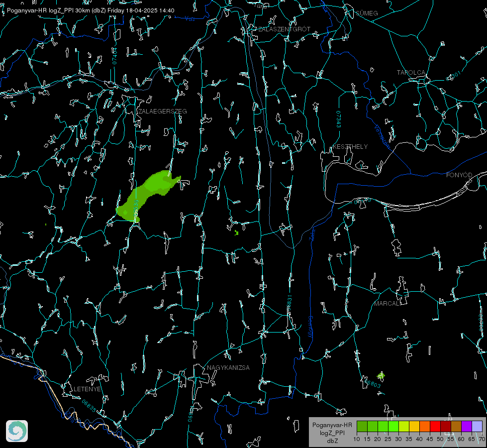Viewport: 487px width, 448px height.
Task: Click the Somogy county label
Action: click(x=310, y=327)
